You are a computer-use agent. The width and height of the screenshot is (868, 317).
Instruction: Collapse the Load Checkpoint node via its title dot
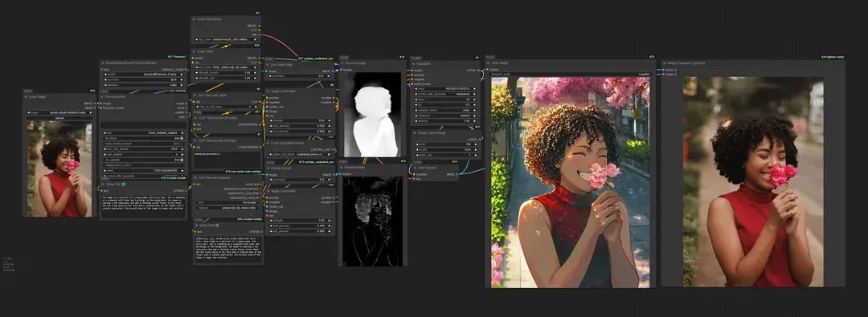[194, 19]
